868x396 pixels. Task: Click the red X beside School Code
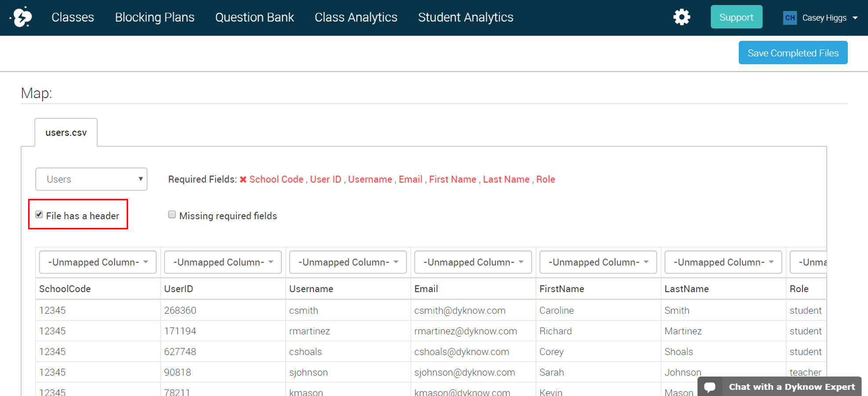[243, 179]
